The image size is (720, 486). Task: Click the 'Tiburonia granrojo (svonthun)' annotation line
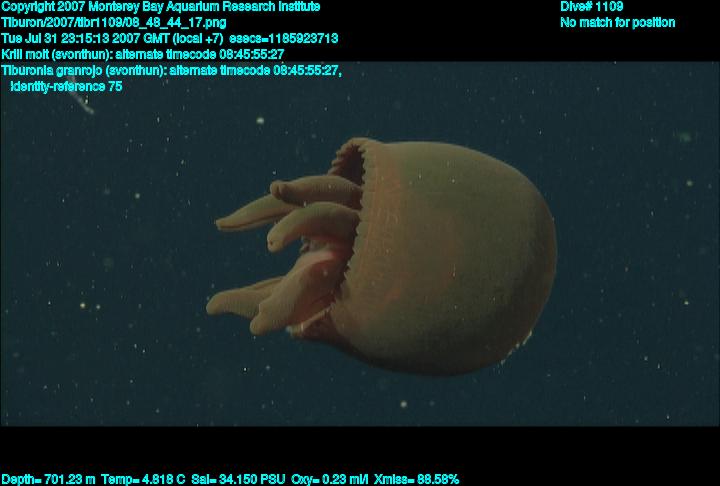pos(172,70)
